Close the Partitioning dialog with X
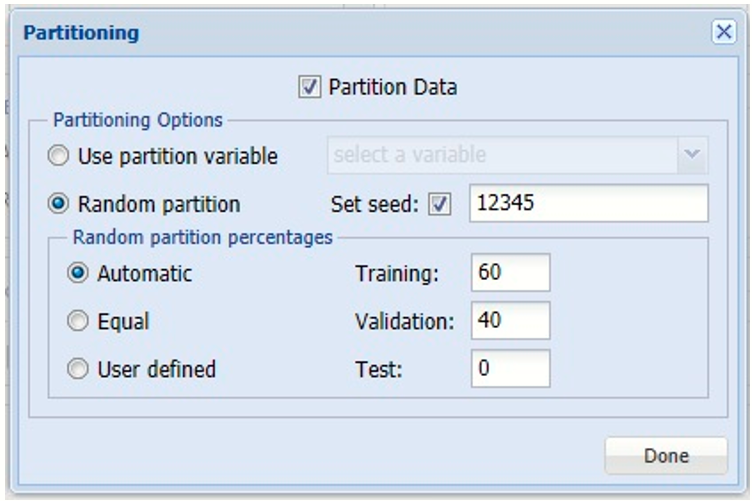This screenshot has height=501, width=752. tap(723, 33)
